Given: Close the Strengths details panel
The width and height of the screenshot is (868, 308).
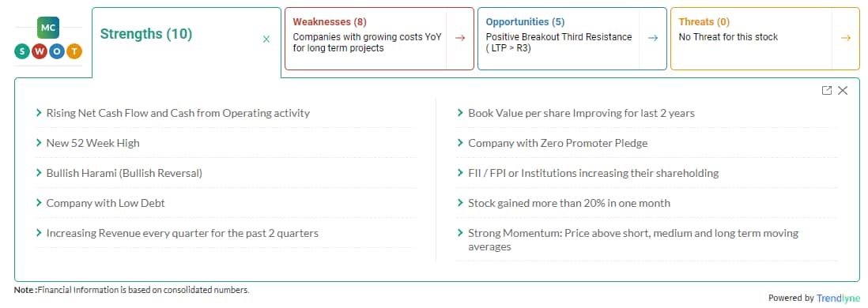Looking at the screenshot, I should click(843, 91).
